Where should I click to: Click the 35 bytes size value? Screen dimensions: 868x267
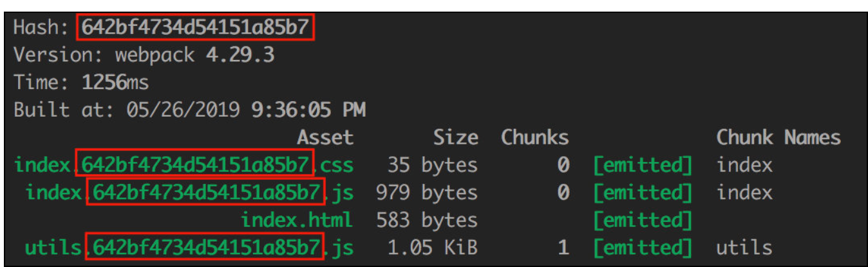(433, 165)
